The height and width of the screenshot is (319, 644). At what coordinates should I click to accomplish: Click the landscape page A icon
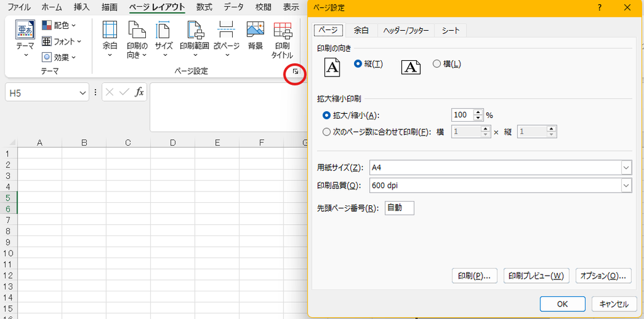(411, 68)
